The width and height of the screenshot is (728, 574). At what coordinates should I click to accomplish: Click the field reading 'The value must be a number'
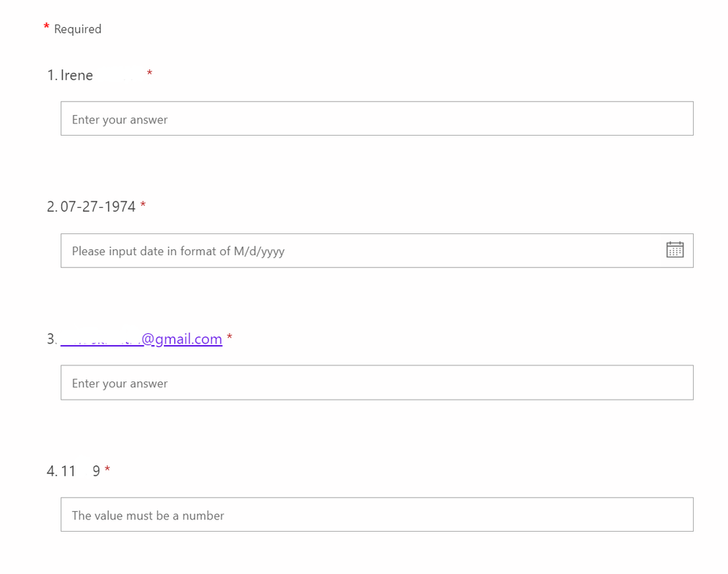tap(147, 514)
